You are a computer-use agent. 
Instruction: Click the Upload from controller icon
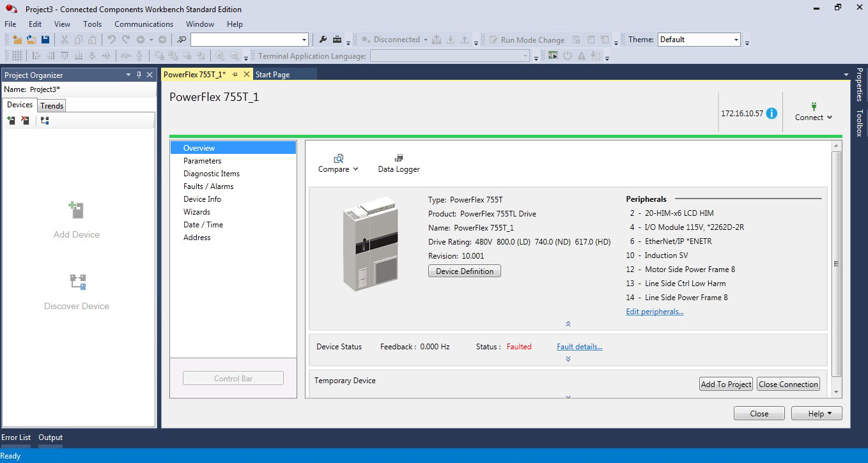tap(465, 40)
